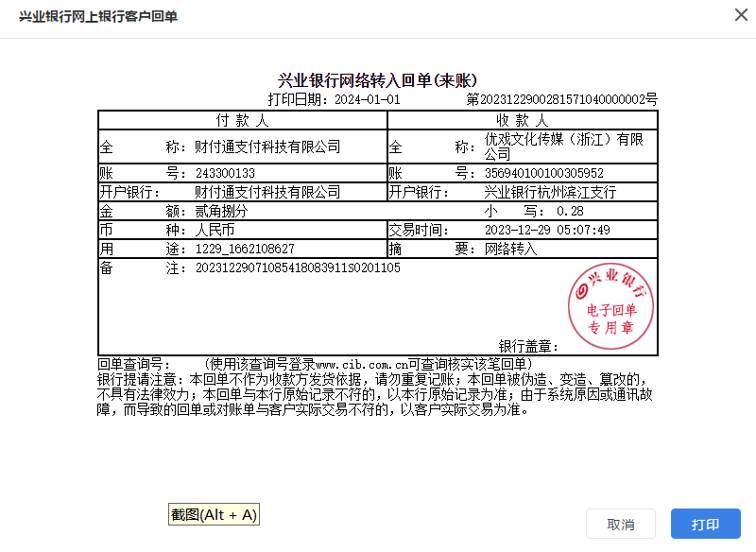Click payee bank 兴业银行杭州滨江支行
Viewport: 756px width, 552px height.
tap(550, 192)
